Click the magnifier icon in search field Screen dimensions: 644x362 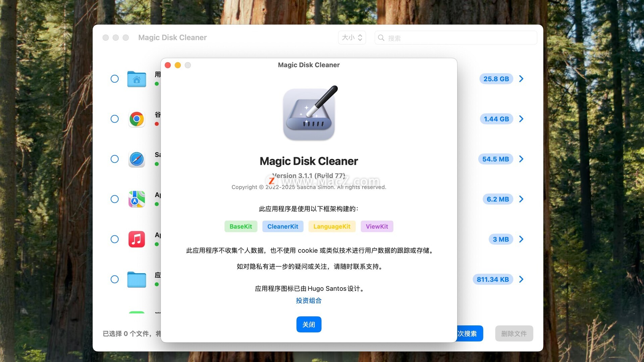(381, 38)
